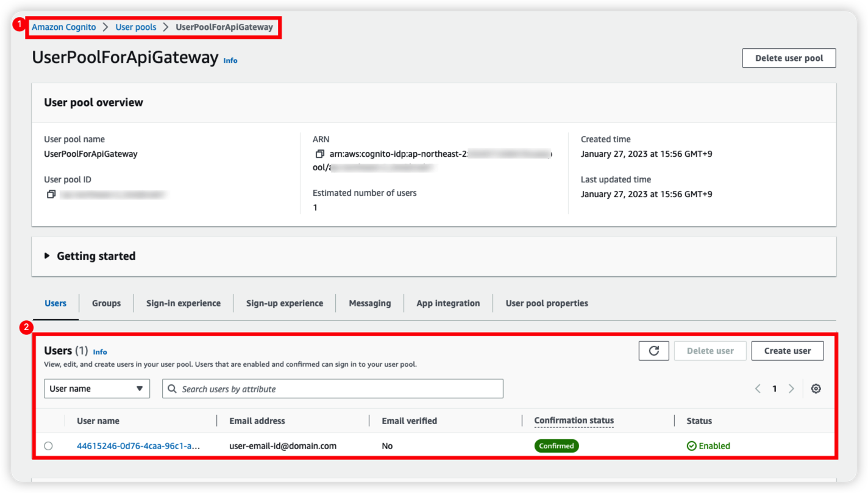The width and height of the screenshot is (868, 493).
Task: Click the Create user button
Action: 788,351
